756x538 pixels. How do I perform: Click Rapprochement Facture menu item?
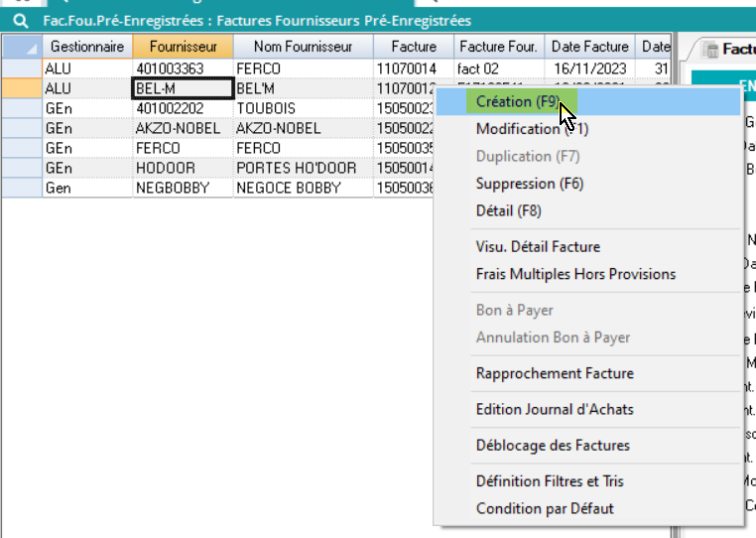[x=555, y=373]
